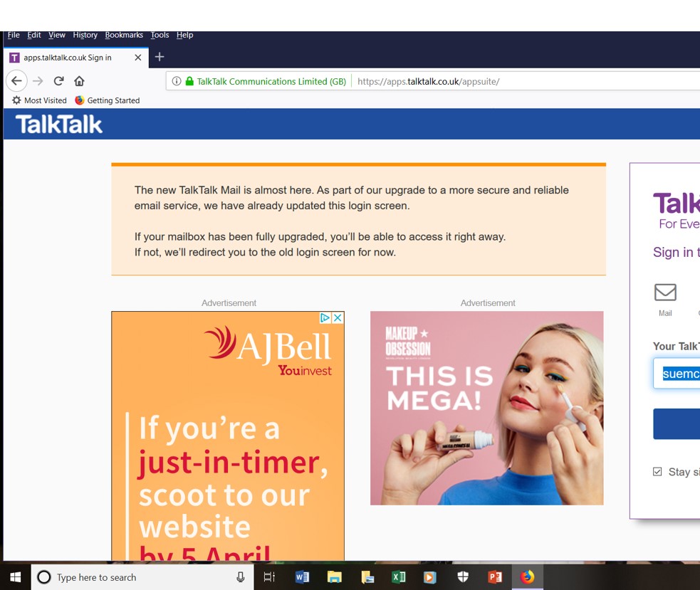Viewport: 700px width, 590px height.
Task: Click the AdChoices icon on AJ Bell ad
Action: click(x=325, y=317)
